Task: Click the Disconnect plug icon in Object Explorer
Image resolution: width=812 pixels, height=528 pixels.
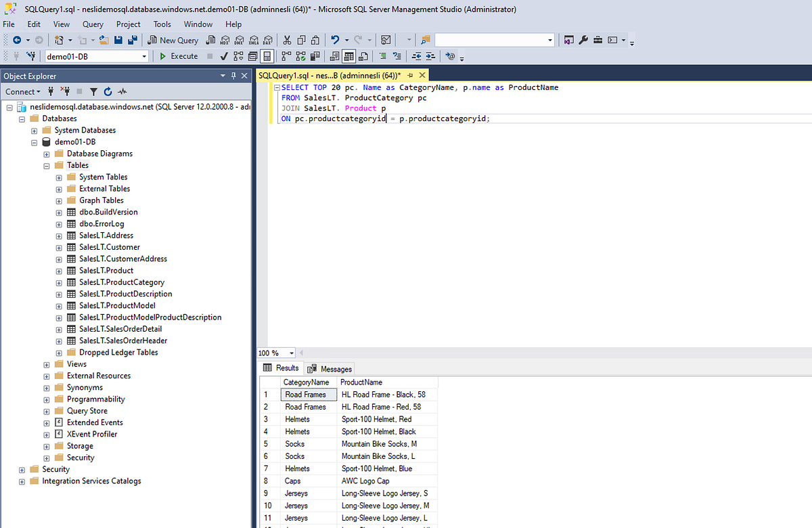Action: click(x=66, y=91)
